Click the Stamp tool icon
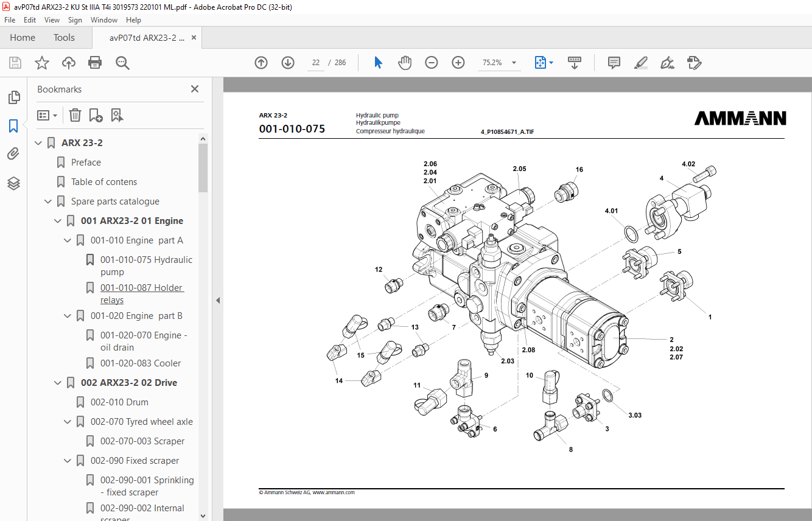The width and height of the screenshot is (812, 521). coord(695,63)
